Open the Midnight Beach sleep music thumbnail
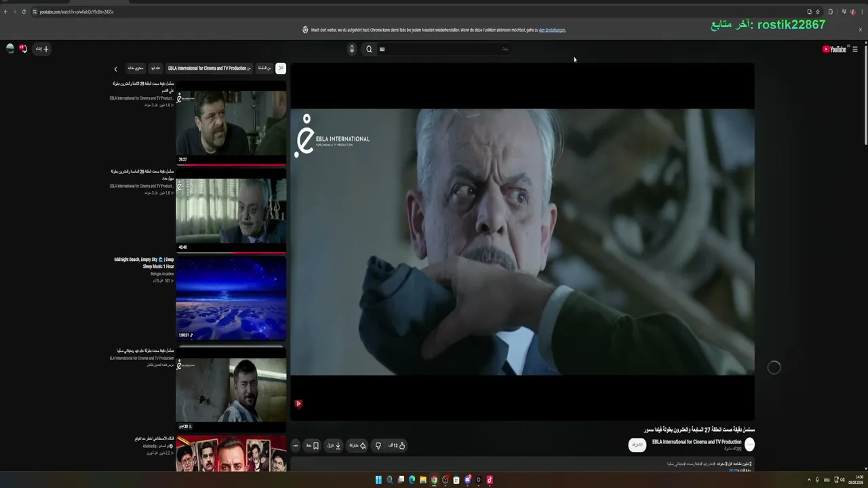The height and width of the screenshot is (488, 868). [x=231, y=298]
